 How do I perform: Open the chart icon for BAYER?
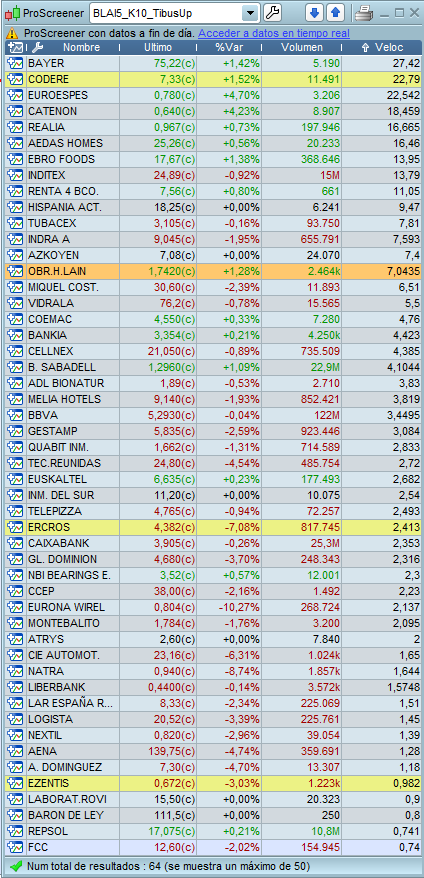13,63
